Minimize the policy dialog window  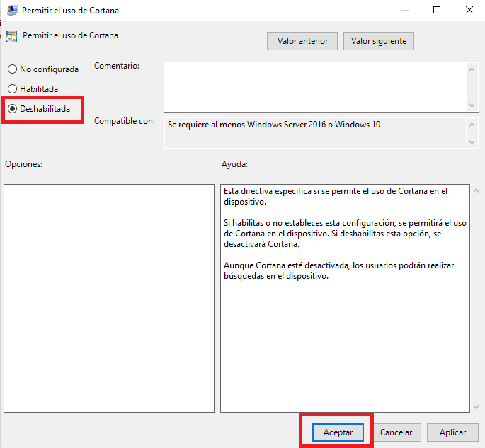[405, 10]
